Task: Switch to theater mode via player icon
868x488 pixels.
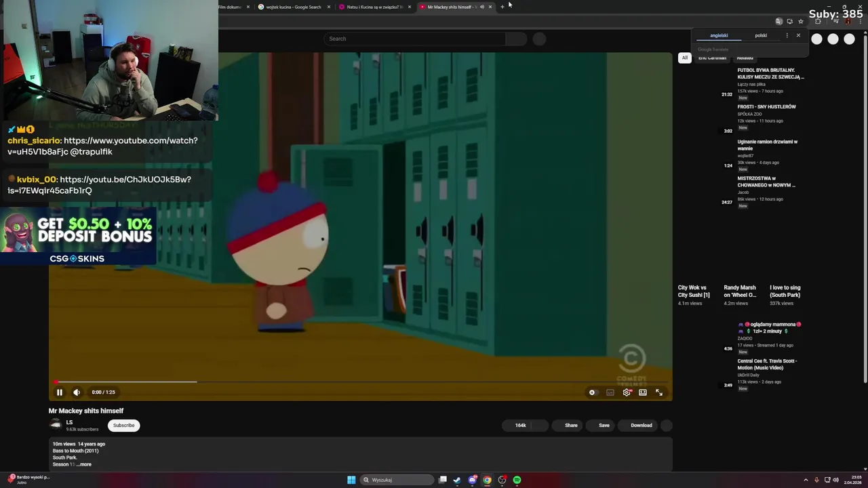Action: pyautogui.click(x=643, y=392)
